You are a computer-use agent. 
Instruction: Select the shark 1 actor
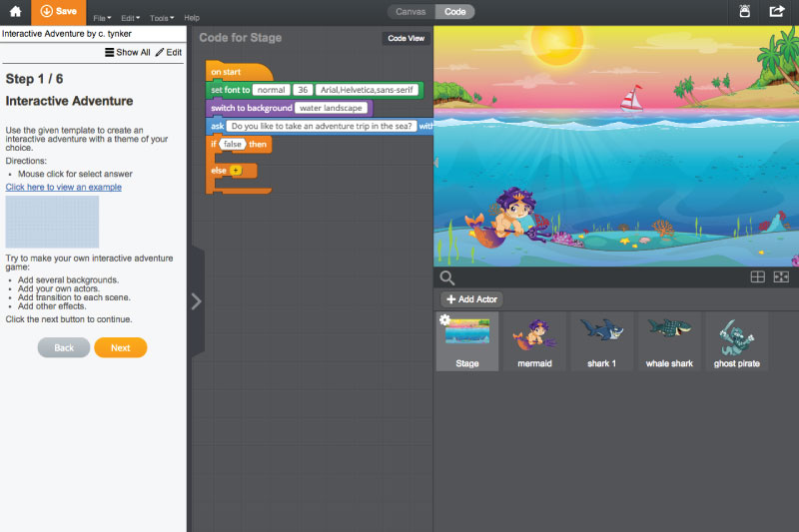pos(602,341)
